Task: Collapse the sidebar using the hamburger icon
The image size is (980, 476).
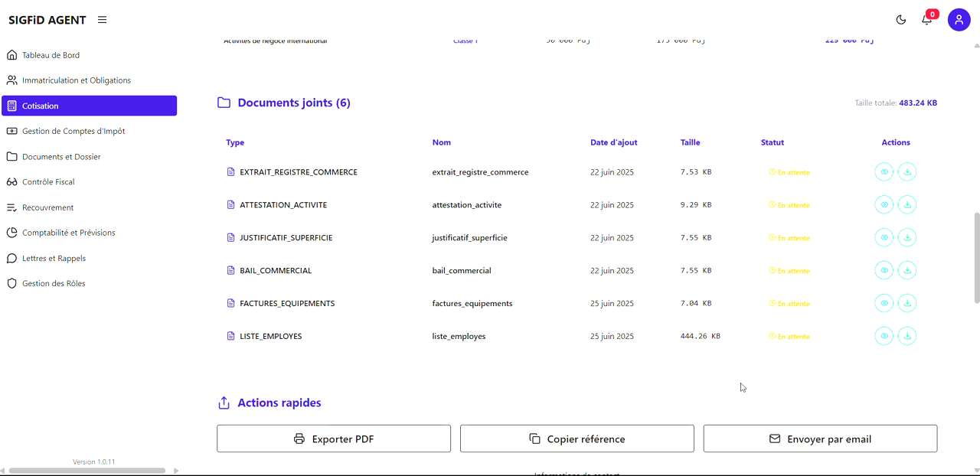Action: pyautogui.click(x=102, y=20)
